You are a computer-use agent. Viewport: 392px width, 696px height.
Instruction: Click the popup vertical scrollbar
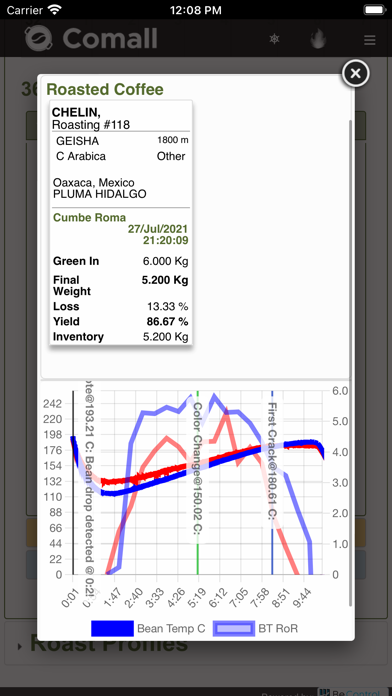click(x=351, y=362)
